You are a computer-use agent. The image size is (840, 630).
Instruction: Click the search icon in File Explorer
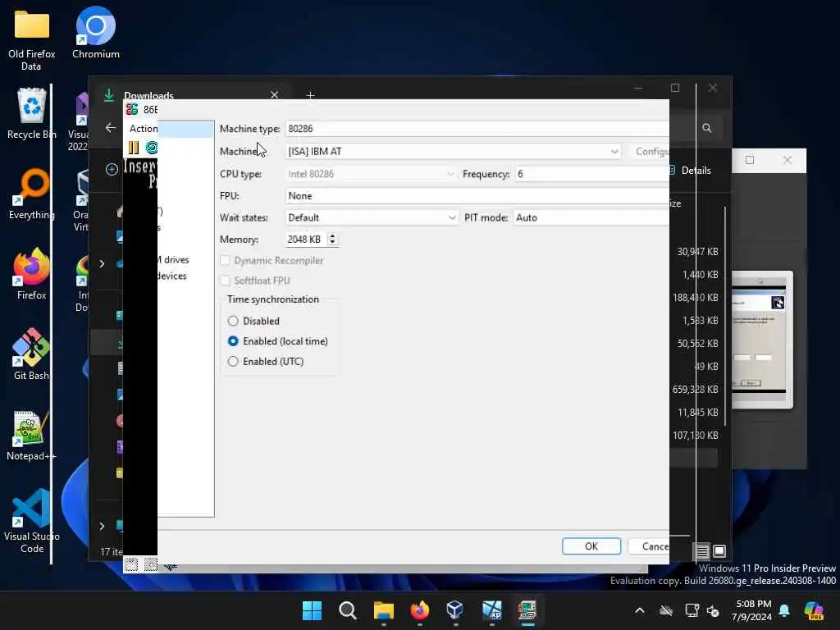tap(707, 128)
